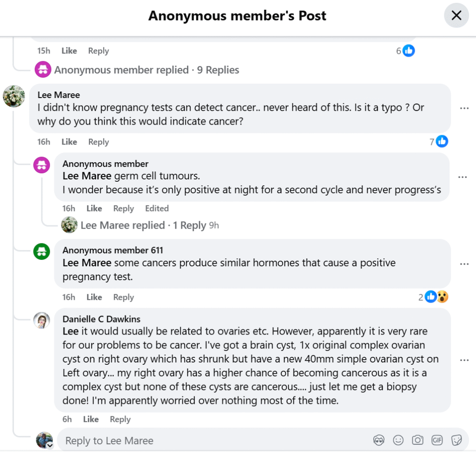Open options on the germ cell tumours comment

click(x=464, y=177)
